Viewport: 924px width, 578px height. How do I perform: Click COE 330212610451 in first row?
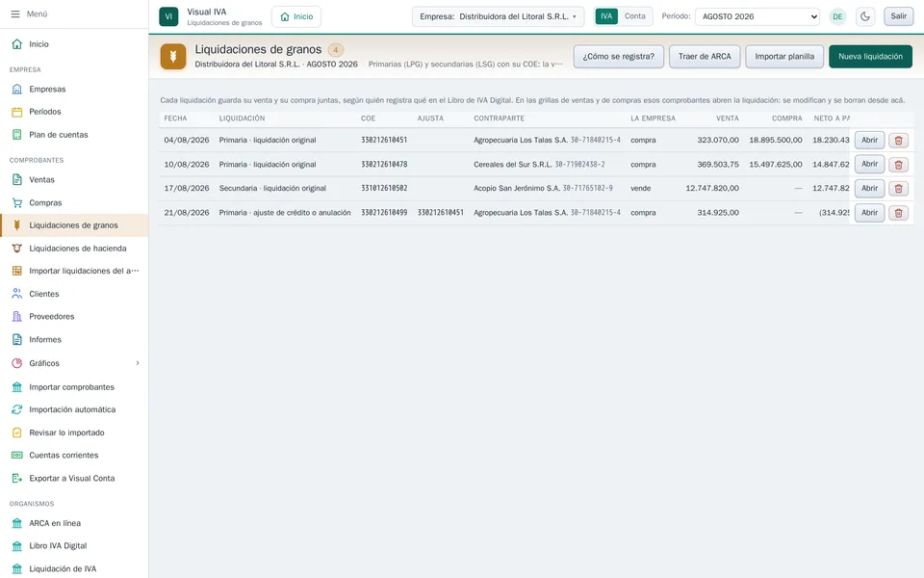[x=384, y=141]
